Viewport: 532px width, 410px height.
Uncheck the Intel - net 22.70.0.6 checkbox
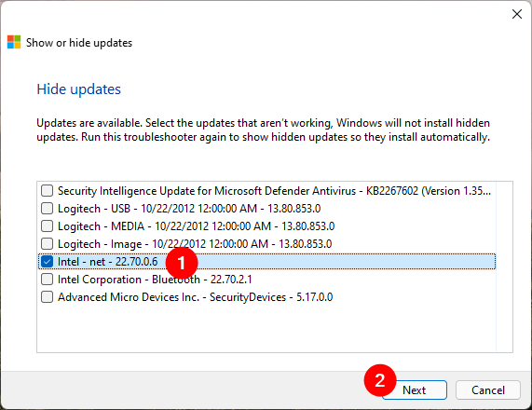tap(47, 261)
